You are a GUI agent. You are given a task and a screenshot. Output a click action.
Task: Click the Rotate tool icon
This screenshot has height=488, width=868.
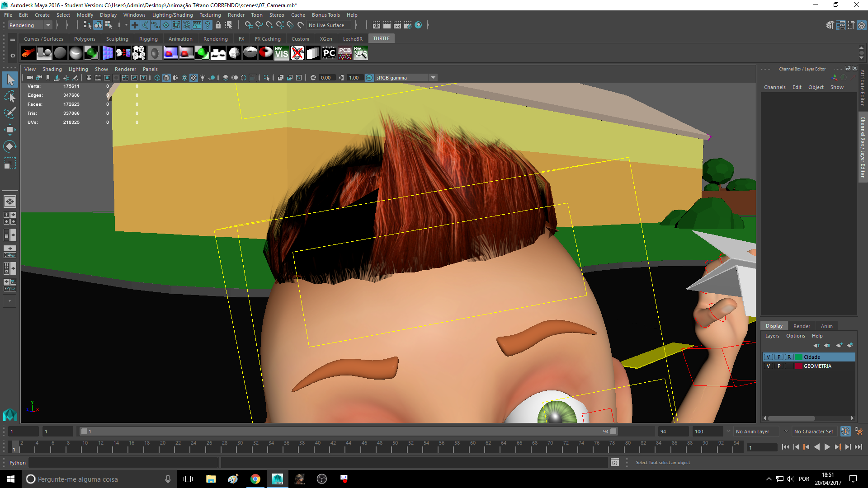click(x=10, y=146)
